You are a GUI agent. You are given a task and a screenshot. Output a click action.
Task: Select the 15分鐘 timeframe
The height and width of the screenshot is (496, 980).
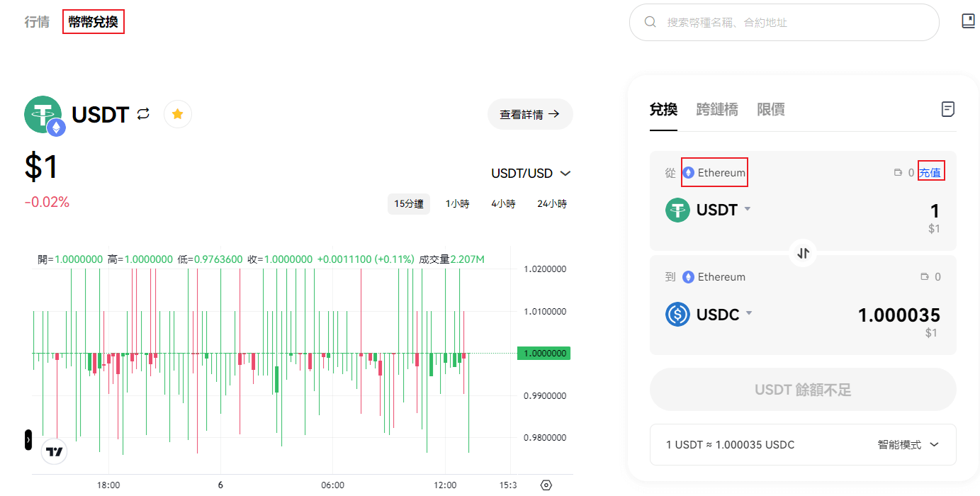click(409, 204)
